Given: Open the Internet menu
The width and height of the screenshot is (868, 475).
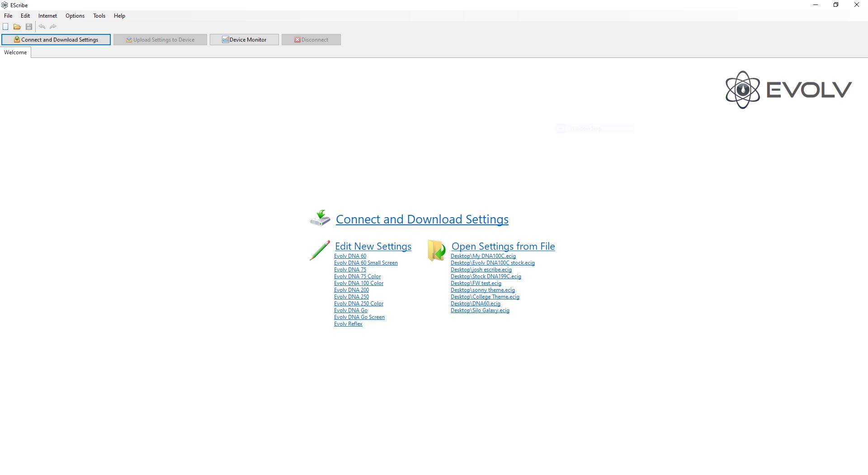Looking at the screenshot, I should point(47,16).
